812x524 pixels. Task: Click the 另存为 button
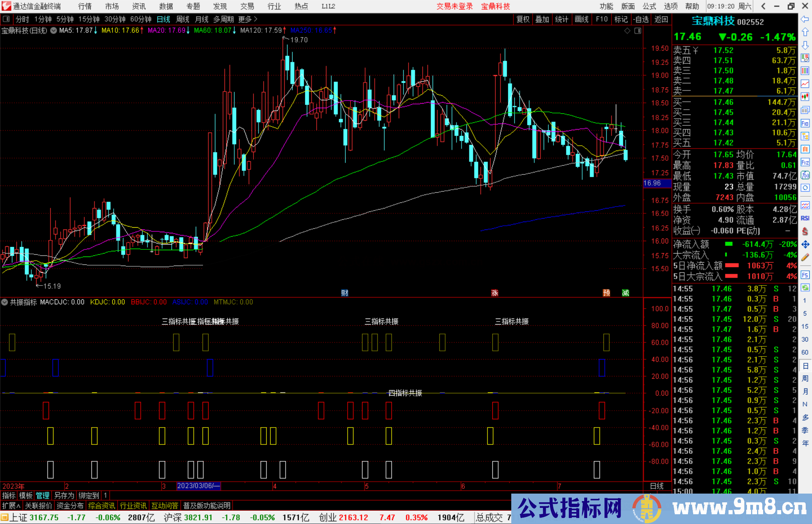(64, 495)
